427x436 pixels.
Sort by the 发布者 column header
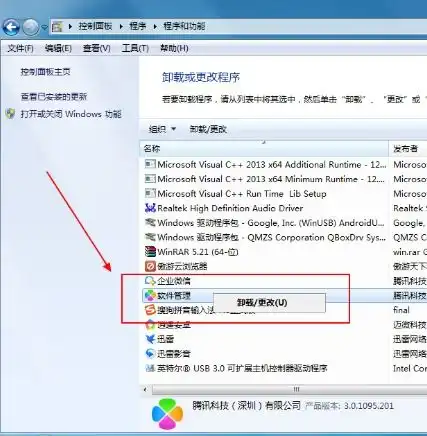coord(408,149)
